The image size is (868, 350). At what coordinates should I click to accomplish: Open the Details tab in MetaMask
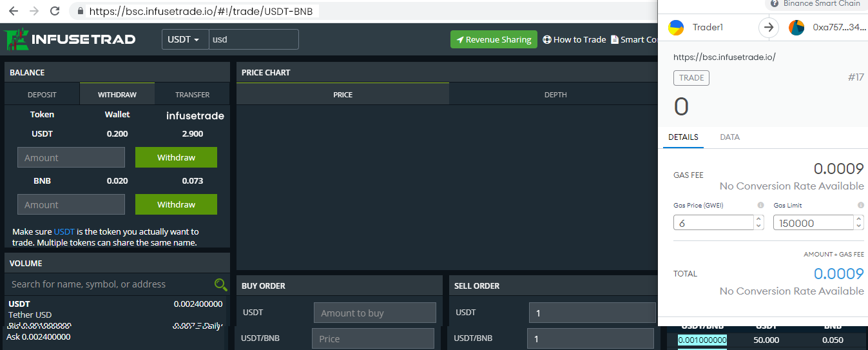tap(683, 137)
